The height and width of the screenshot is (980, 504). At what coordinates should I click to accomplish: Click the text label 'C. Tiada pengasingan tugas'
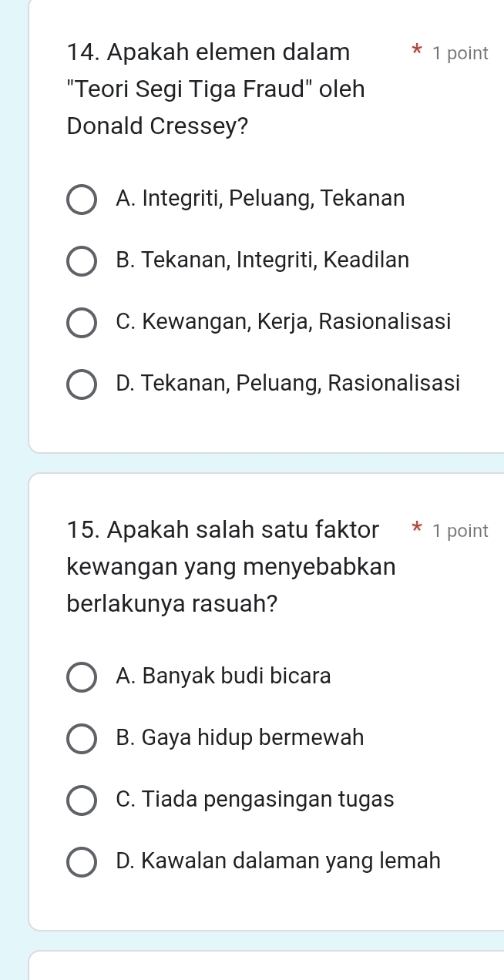tap(254, 800)
